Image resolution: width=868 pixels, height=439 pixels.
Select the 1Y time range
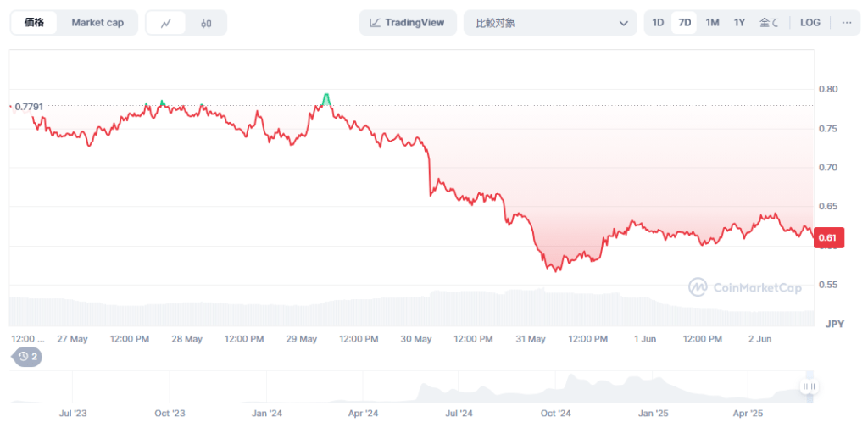pos(739,23)
